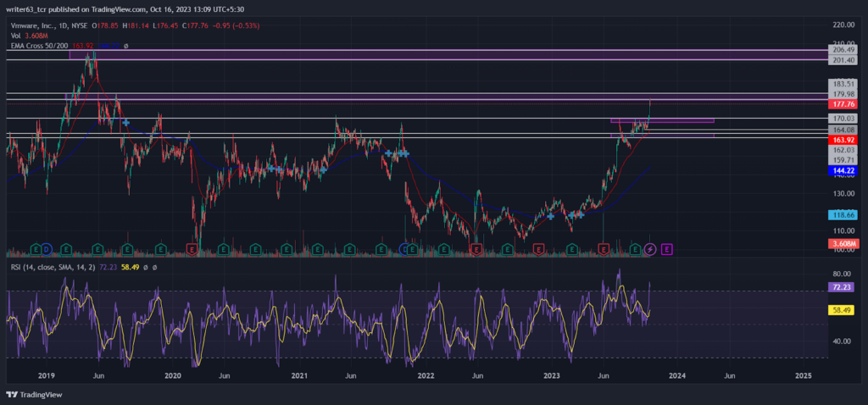
Task: Click the purple lightning event icon
Action: click(650, 250)
